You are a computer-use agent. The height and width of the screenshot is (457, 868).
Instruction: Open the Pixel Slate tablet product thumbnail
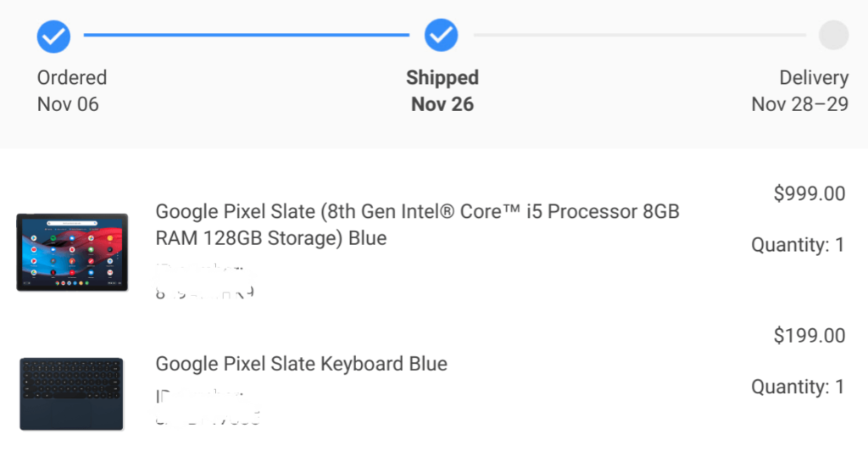[x=72, y=252]
